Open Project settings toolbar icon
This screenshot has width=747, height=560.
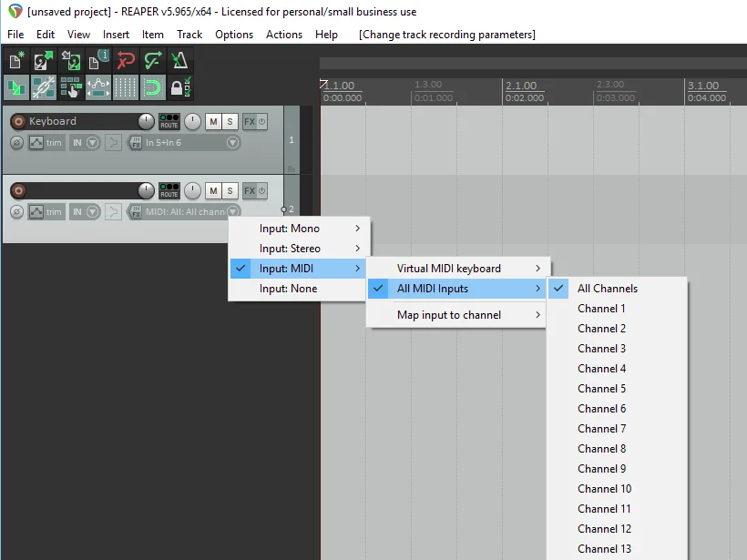point(98,60)
